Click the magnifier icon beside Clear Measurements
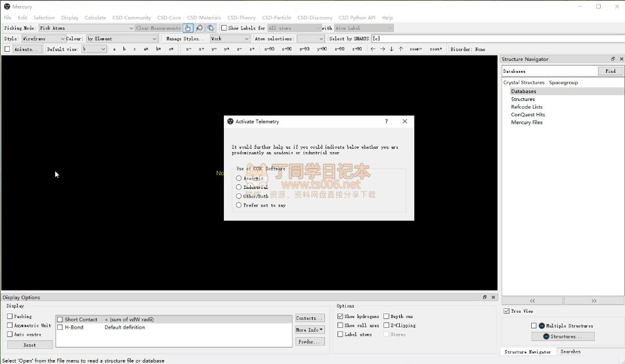The width and height of the screenshot is (625, 364). [199, 28]
